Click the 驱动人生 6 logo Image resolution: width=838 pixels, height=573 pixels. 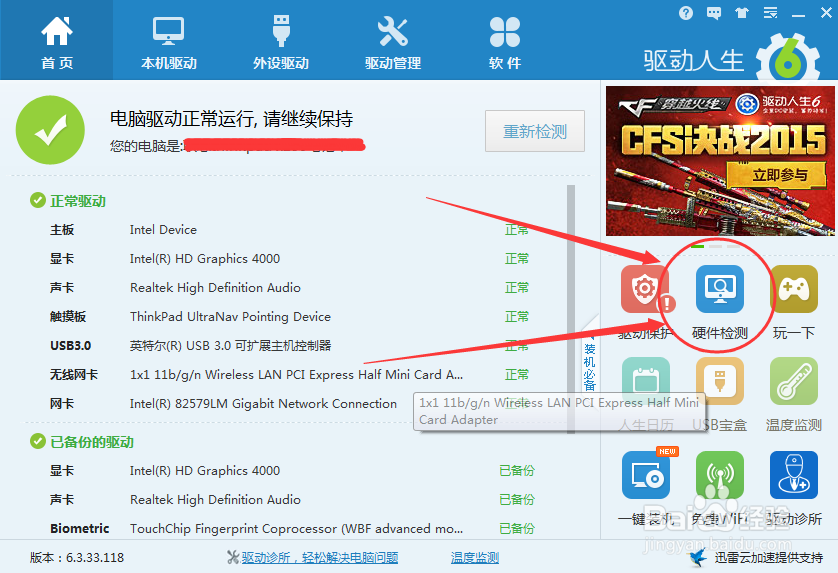point(731,58)
